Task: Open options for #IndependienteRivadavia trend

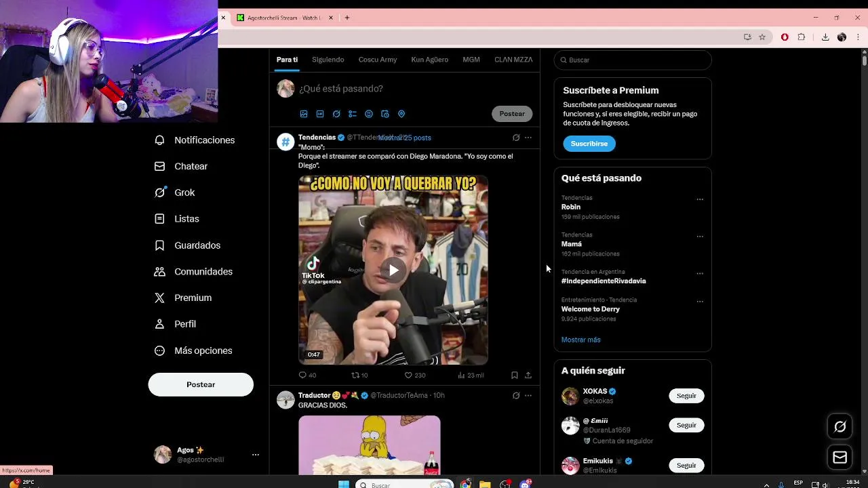Action: tap(700, 274)
